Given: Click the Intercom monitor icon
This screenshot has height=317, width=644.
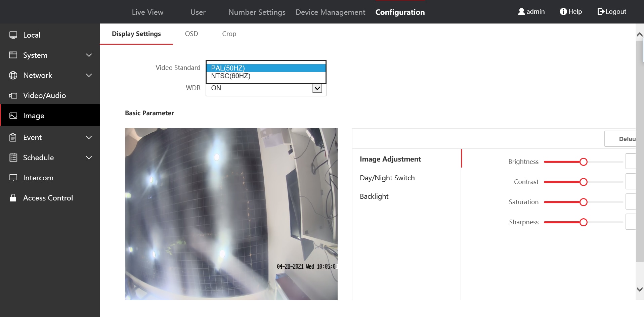Looking at the screenshot, I should (13, 178).
